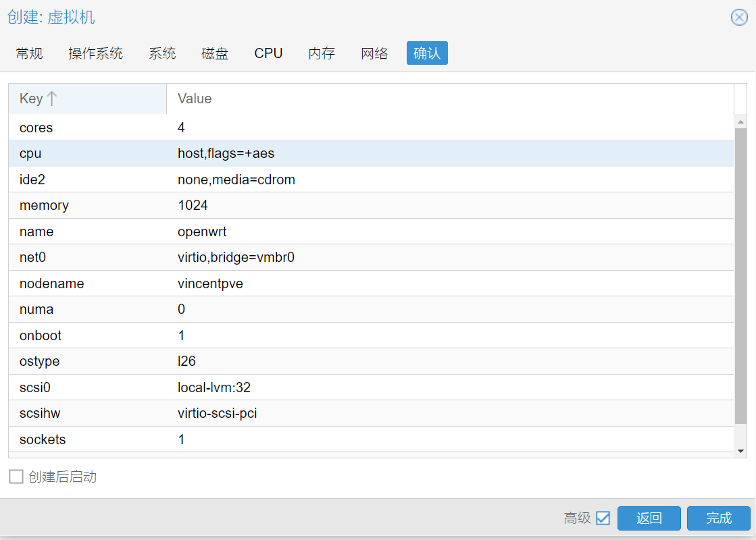This screenshot has width=756, height=540.
Task: Switch to the 常规 tab
Action: click(x=30, y=53)
